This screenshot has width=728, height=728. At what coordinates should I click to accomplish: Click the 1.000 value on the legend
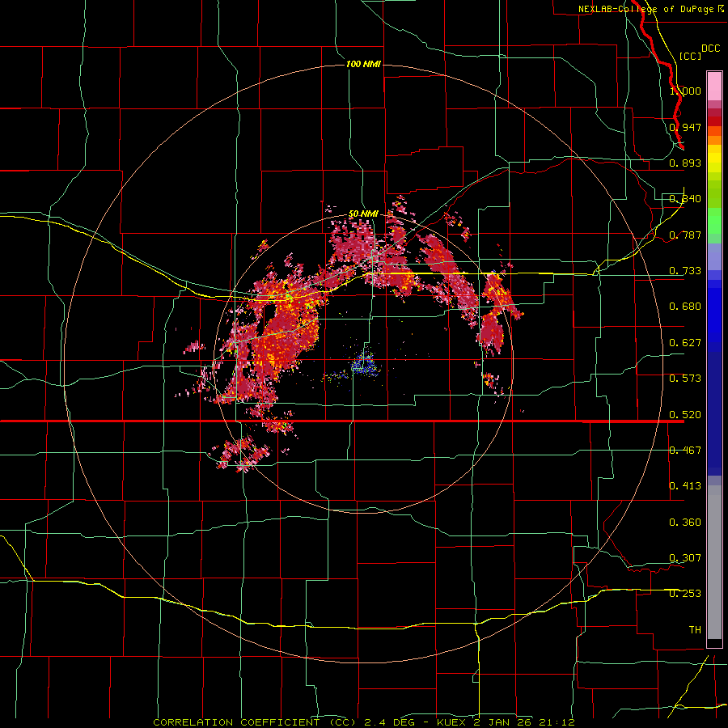pyautogui.click(x=685, y=91)
